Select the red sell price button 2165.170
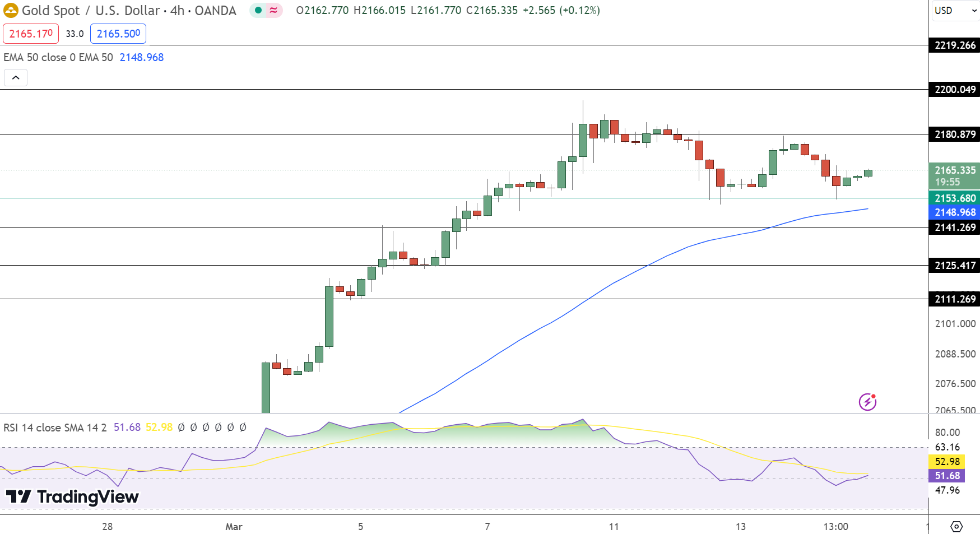This screenshot has width=980, height=534. coord(31,34)
